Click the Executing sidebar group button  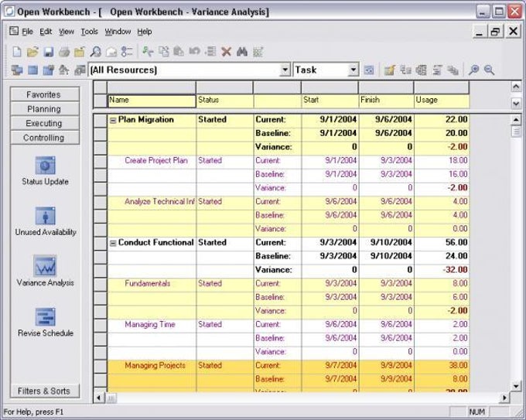[45, 123]
